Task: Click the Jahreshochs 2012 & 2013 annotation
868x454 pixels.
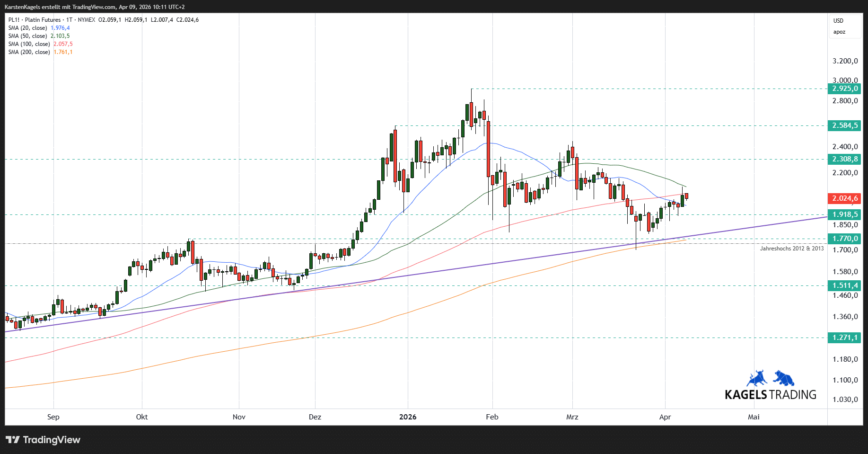Action: [791, 249]
